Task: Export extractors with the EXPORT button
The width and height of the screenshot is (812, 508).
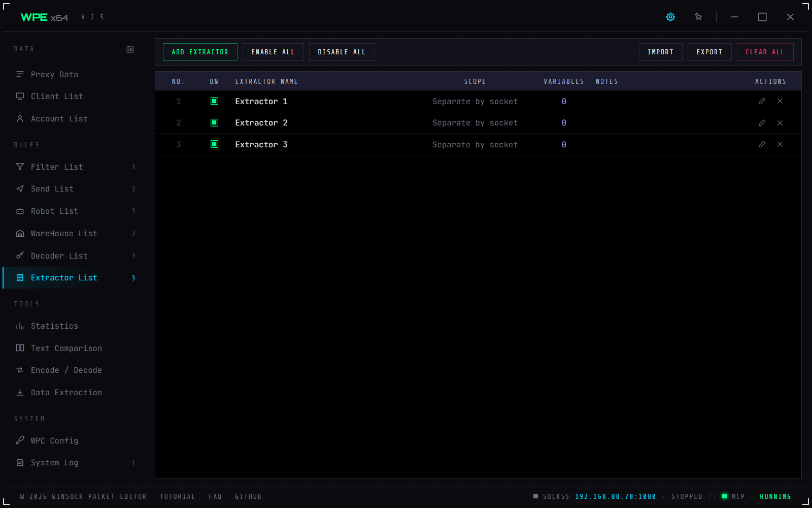Action: 709,52
